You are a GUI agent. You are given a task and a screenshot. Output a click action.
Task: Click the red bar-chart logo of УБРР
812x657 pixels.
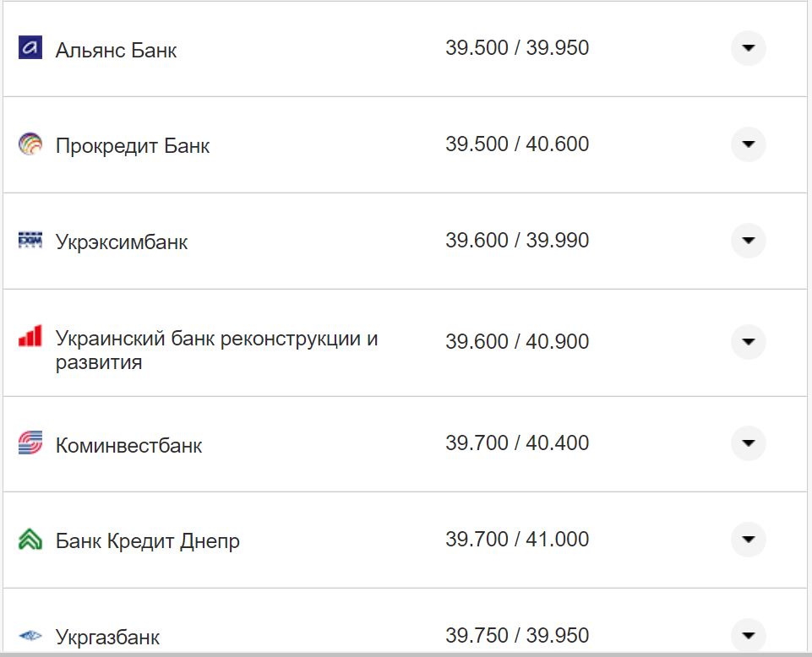30,335
